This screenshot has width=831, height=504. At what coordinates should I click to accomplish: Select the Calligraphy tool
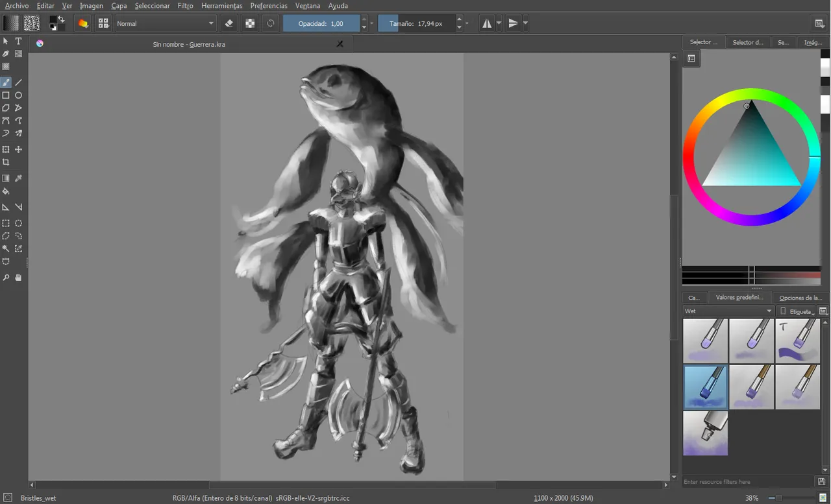6,54
